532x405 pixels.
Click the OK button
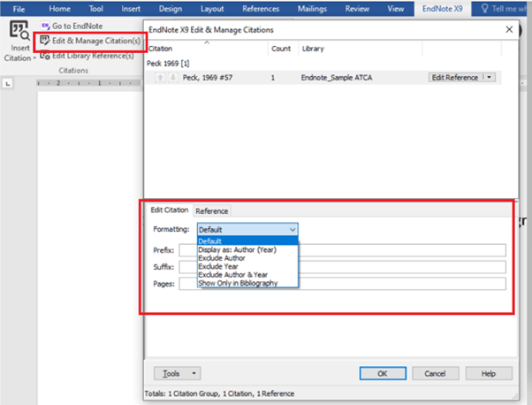pos(382,373)
